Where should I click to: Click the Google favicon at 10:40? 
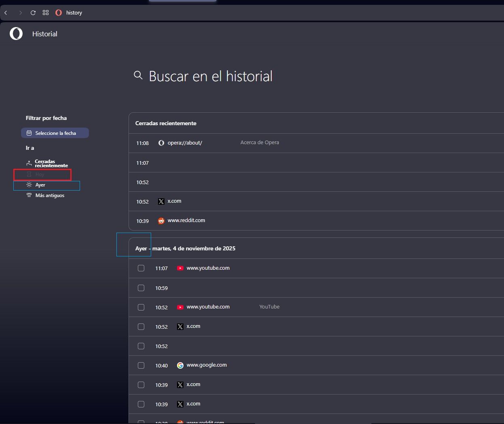point(180,365)
